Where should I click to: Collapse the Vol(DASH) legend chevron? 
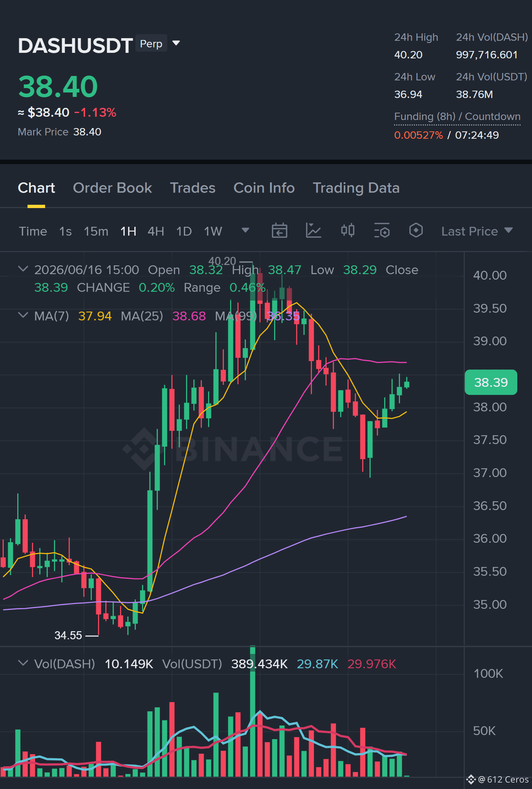coord(23,663)
